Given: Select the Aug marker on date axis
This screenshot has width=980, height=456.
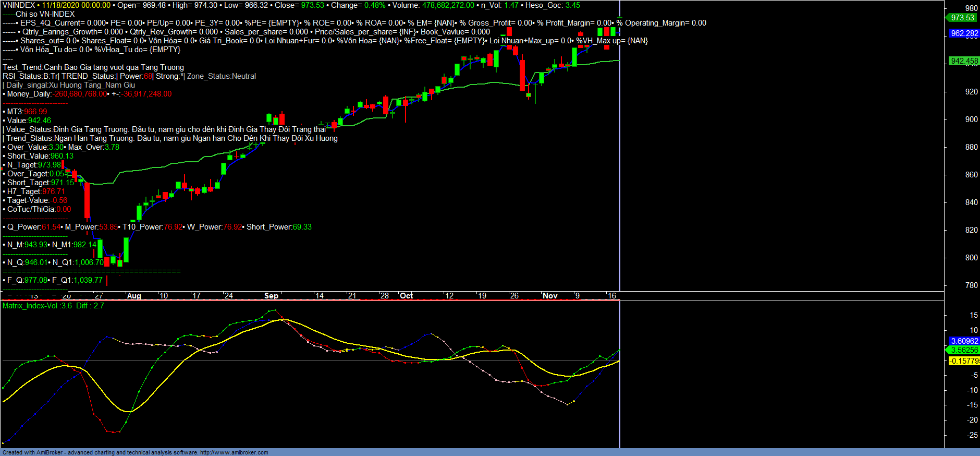Looking at the screenshot, I should pyautogui.click(x=134, y=296).
